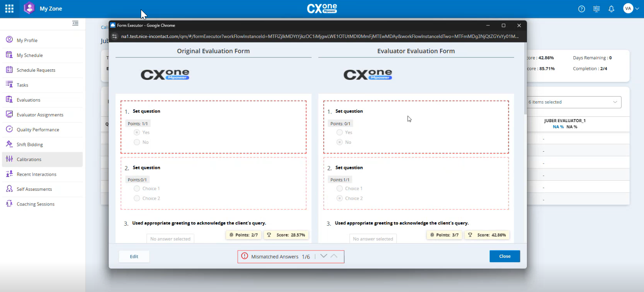Click the Shift Bidding gavel icon
Image resolution: width=644 pixels, height=292 pixels.
click(9, 144)
